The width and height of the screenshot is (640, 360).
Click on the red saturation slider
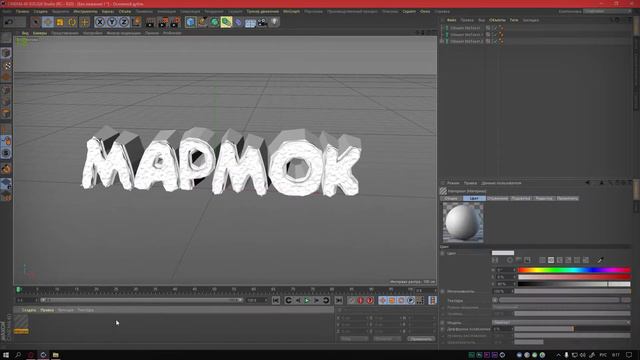pyautogui.click(x=574, y=277)
